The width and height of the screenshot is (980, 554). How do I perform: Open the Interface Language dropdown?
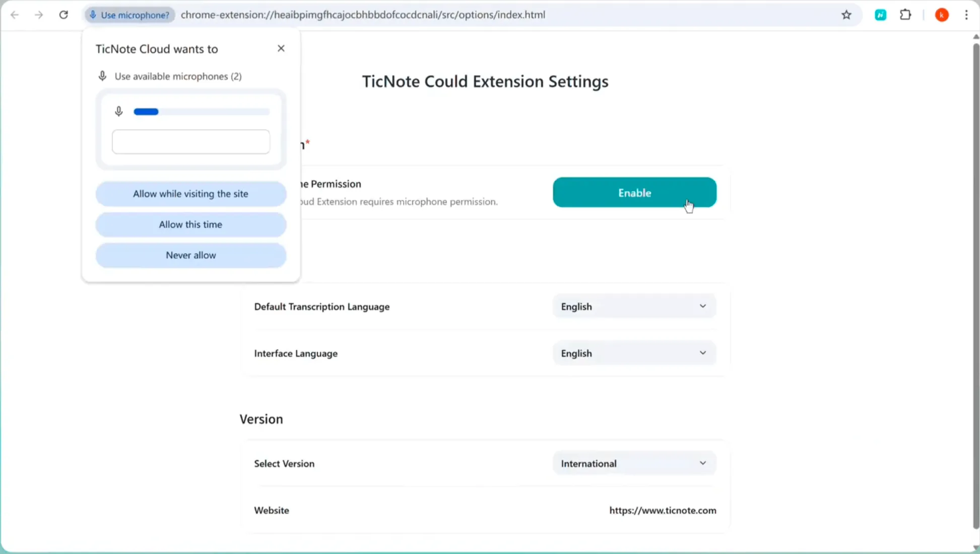[x=634, y=353]
